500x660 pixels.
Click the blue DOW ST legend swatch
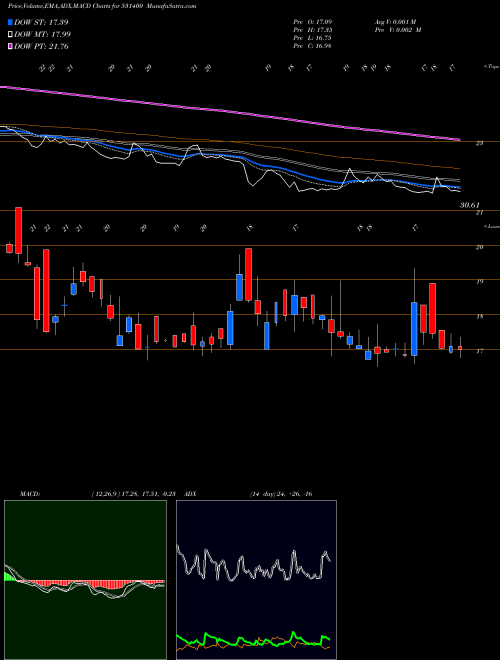pyautogui.click(x=10, y=22)
